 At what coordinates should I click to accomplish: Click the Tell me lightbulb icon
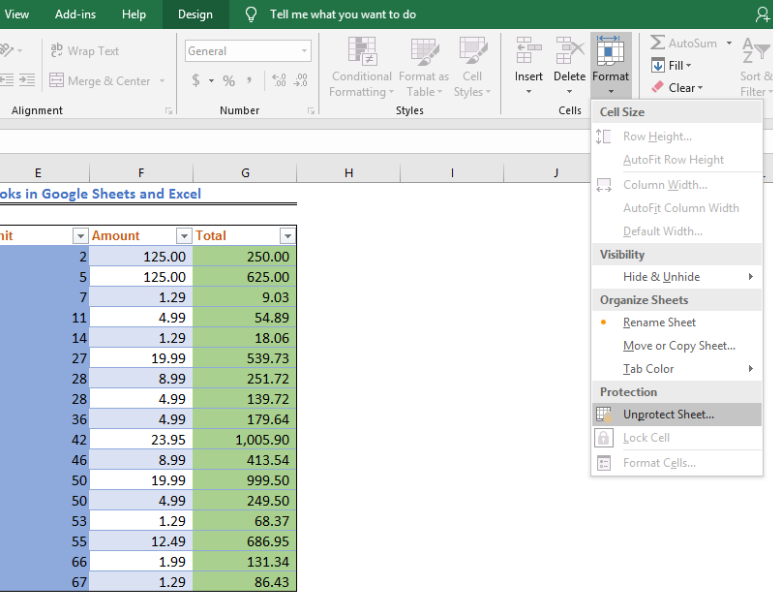coord(251,14)
